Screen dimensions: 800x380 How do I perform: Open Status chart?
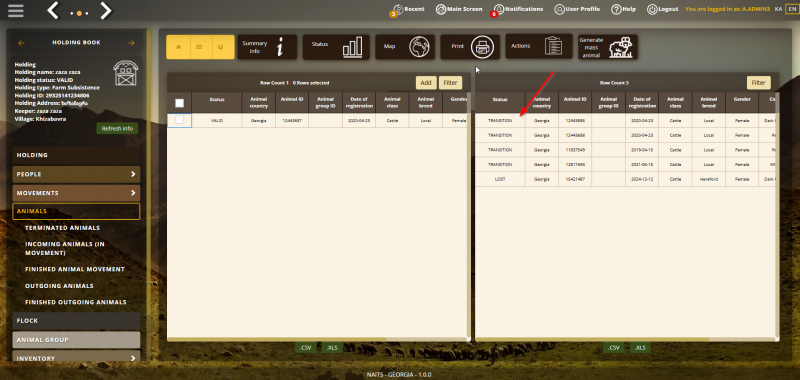(x=336, y=47)
